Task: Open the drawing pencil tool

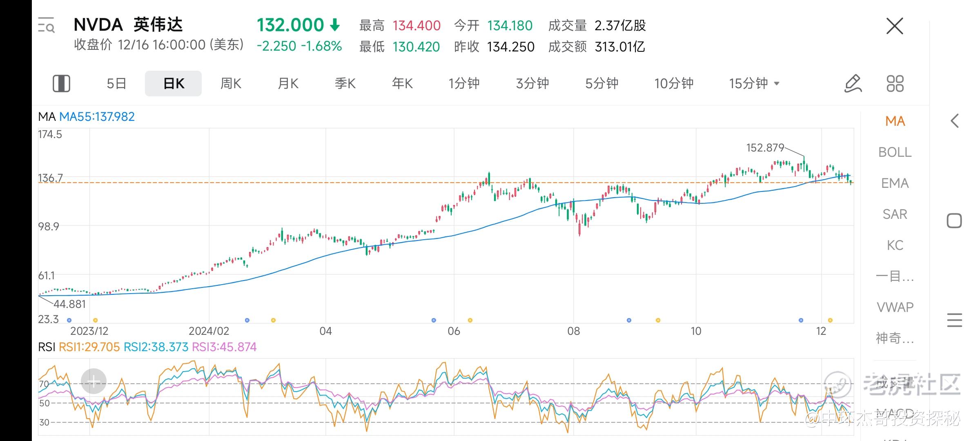Action: 853,84
